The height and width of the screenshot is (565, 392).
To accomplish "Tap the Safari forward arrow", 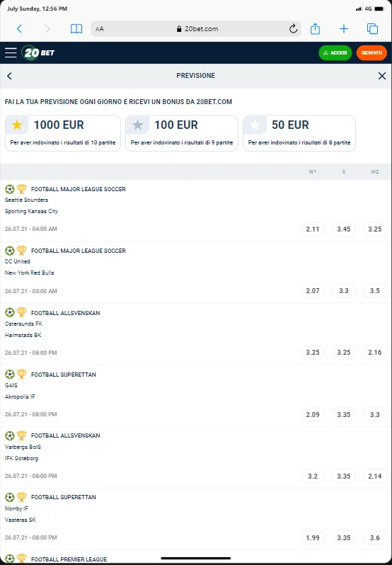I will click(47, 29).
